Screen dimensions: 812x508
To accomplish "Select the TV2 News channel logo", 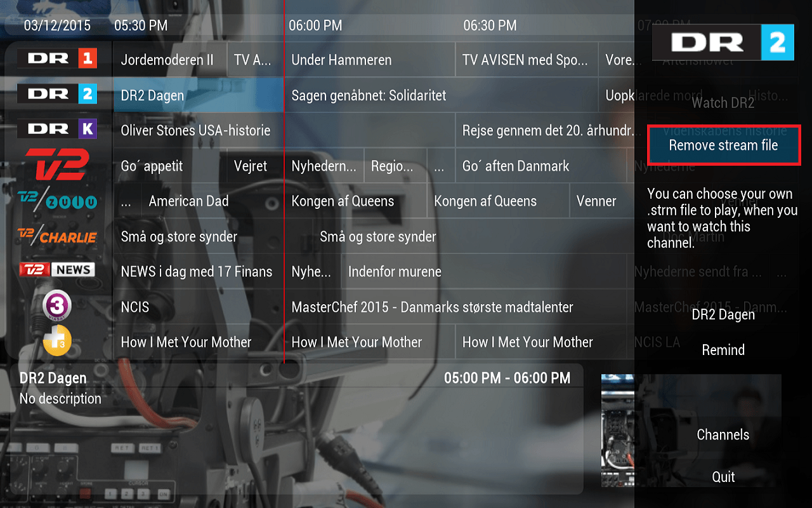I will (x=57, y=270).
